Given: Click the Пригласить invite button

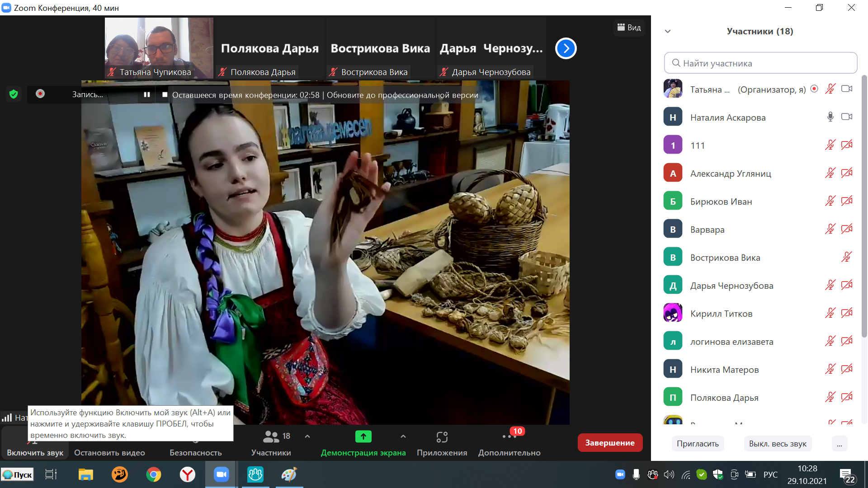Looking at the screenshot, I should (x=698, y=444).
